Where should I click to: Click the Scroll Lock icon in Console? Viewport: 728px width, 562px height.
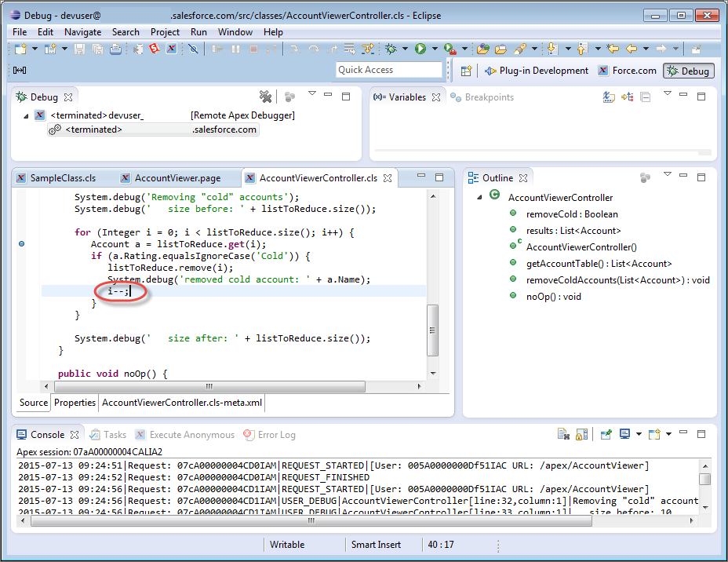tap(582, 434)
